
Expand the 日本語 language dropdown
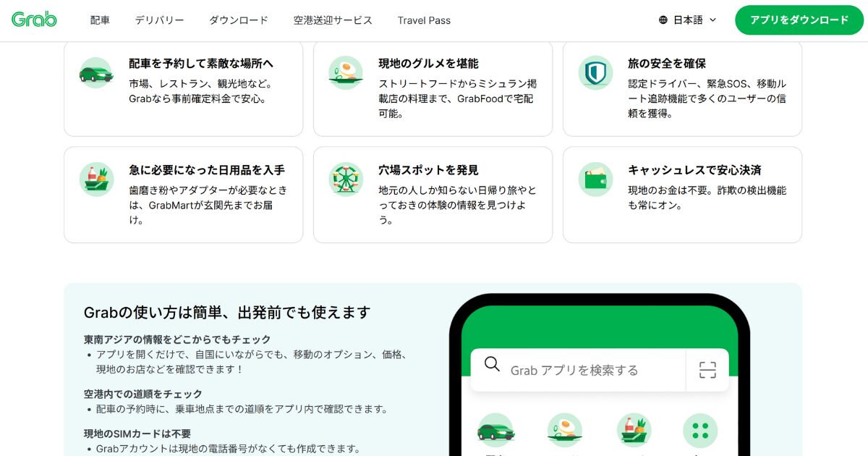coord(687,20)
